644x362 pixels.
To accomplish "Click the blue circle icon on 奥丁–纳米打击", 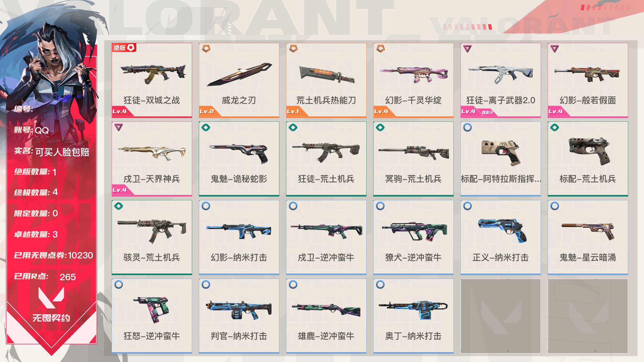I will (x=380, y=285).
